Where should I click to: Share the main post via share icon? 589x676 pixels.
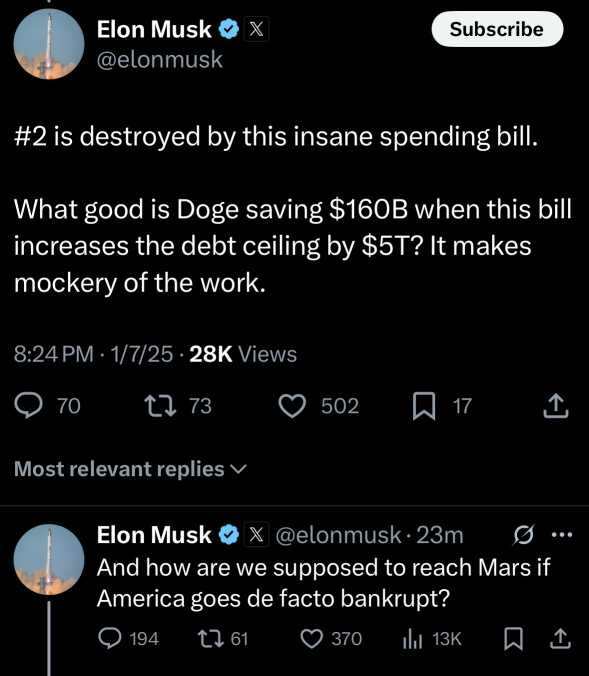(x=556, y=405)
